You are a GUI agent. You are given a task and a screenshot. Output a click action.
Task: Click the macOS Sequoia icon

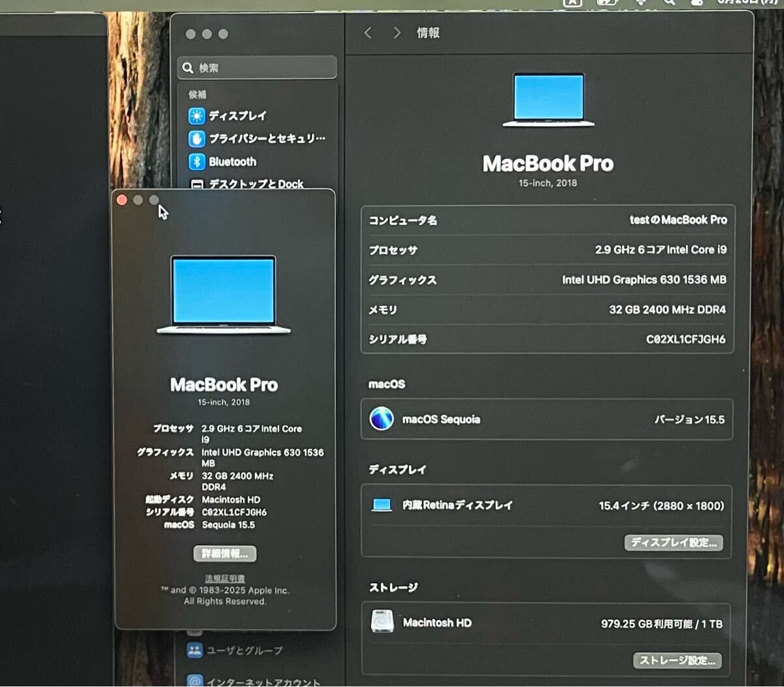coord(382,418)
